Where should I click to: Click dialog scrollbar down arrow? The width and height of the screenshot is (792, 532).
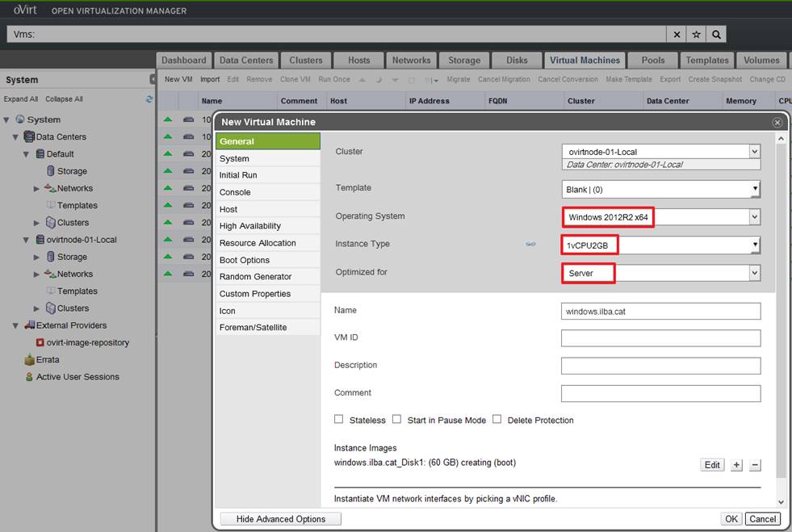coord(781,502)
